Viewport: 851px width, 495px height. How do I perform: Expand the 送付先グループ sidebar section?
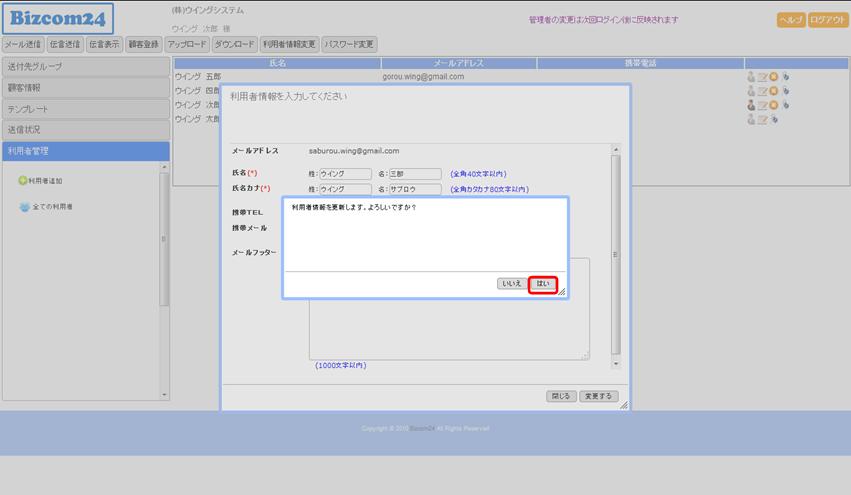(85, 66)
